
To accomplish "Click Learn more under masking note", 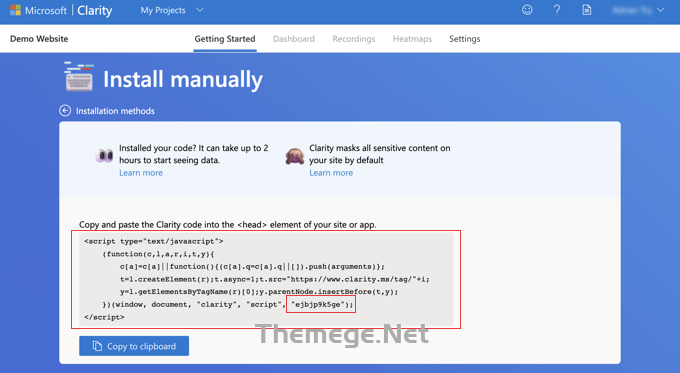I will [331, 173].
